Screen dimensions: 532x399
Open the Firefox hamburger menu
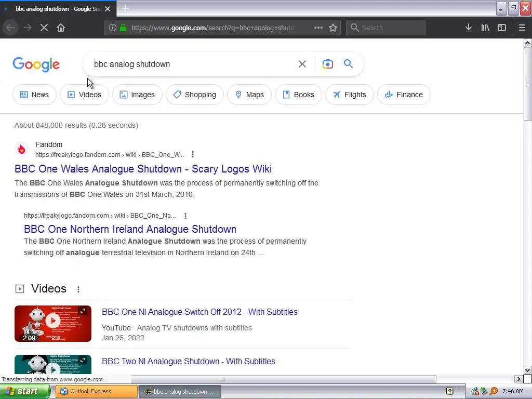click(x=522, y=28)
